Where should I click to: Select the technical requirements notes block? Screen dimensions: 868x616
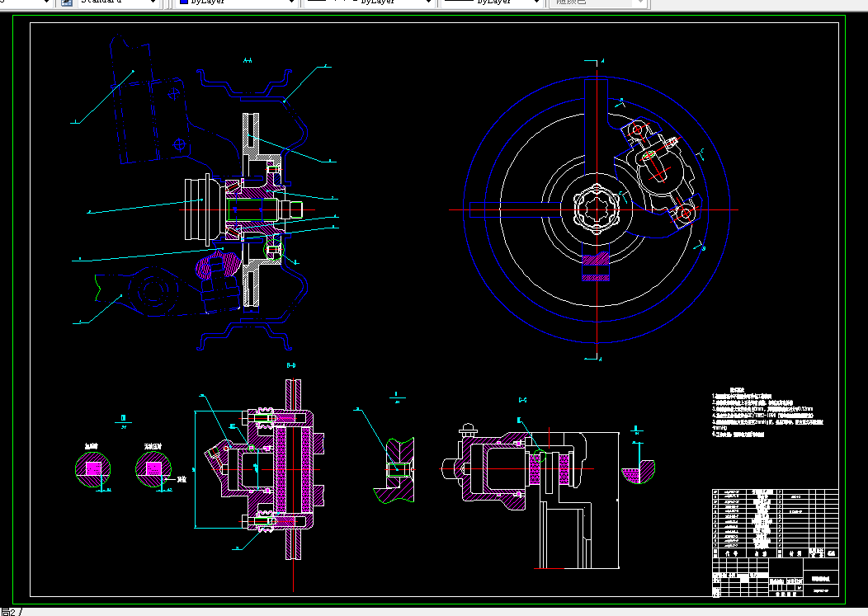point(767,412)
